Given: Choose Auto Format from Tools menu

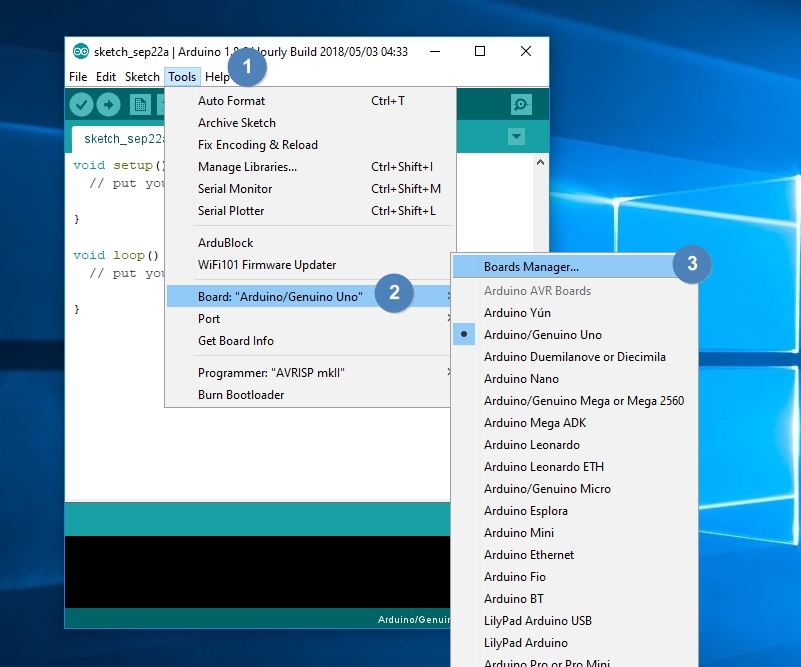Looking at the screenshot, I should [x=310, y=101].
